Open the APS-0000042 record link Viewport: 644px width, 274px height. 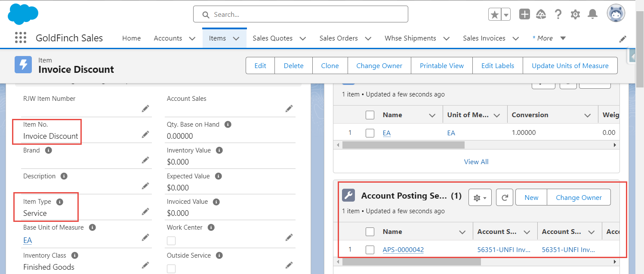[x=403, y=249]
